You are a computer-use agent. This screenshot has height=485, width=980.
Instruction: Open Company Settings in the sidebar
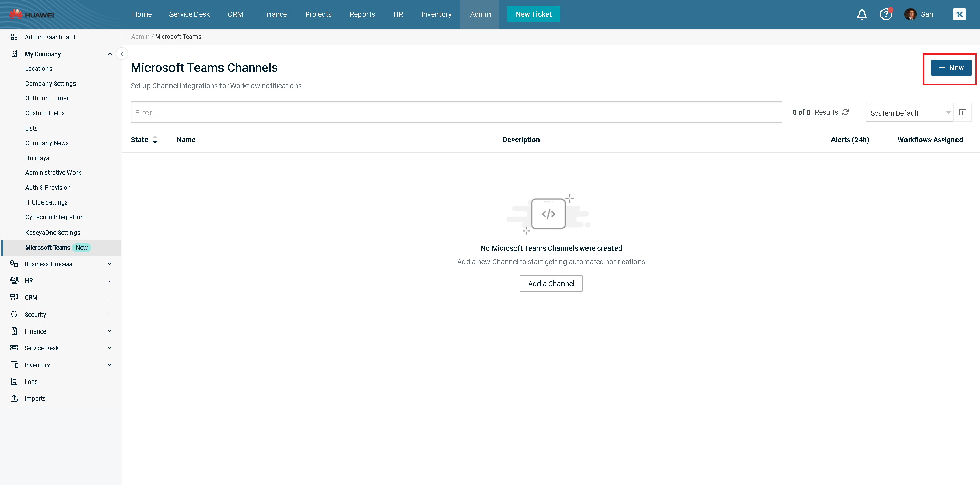click(x=51, y=84)
